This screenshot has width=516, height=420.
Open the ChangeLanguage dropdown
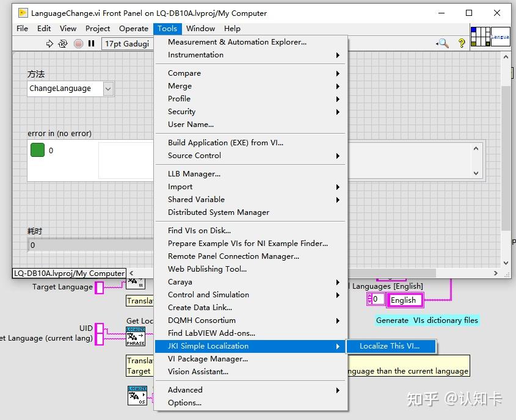107,89
